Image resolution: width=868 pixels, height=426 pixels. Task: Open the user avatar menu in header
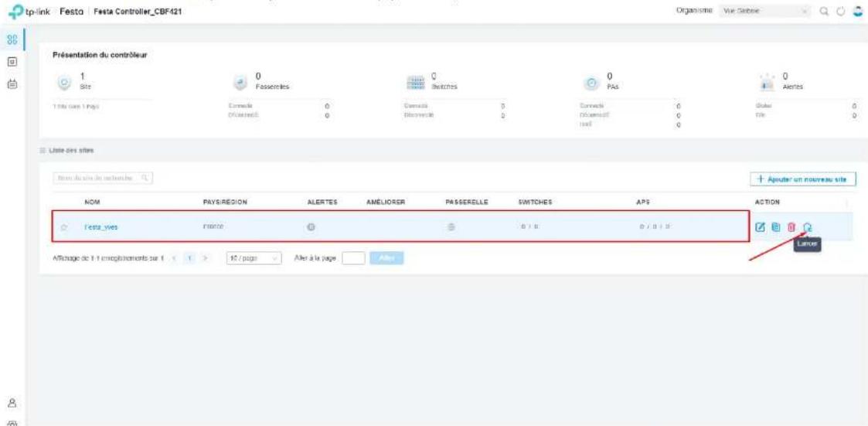858,12
